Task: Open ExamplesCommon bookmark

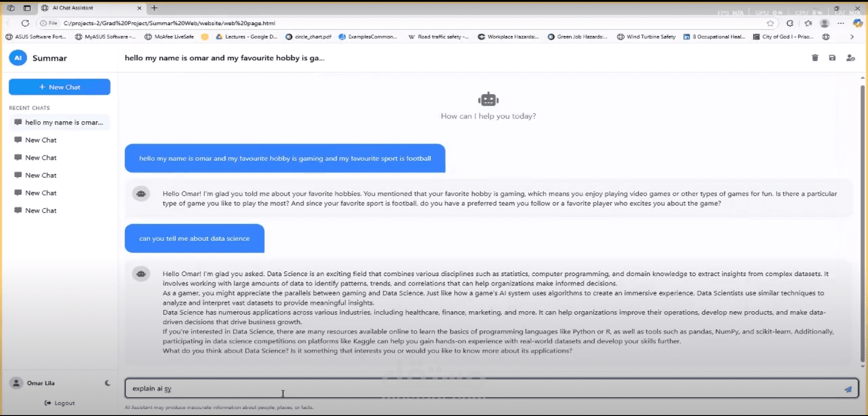Action: 368,37
